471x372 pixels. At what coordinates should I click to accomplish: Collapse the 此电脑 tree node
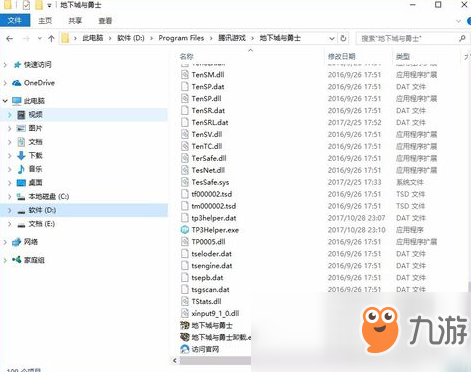pyautogui.click(x=5, y=101)
